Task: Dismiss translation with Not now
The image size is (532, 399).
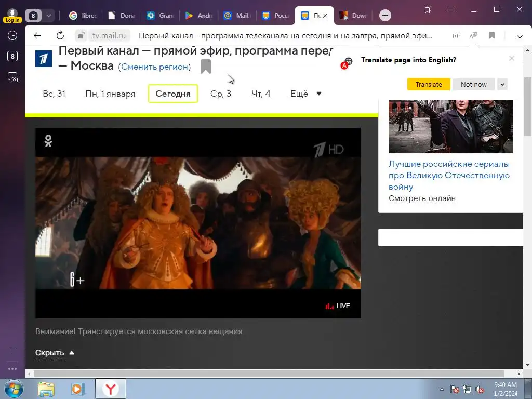Action: coord(474,84)
